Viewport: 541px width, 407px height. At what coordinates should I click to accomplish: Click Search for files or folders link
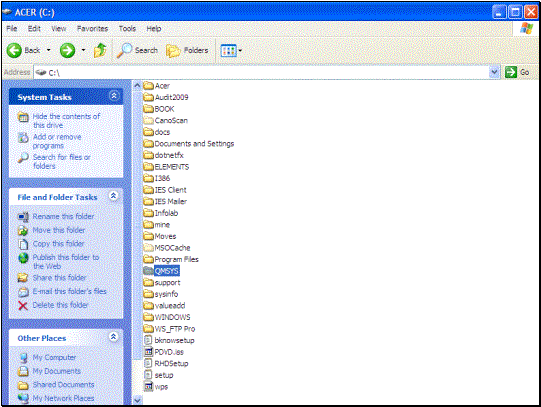click(x=62, y=161)
